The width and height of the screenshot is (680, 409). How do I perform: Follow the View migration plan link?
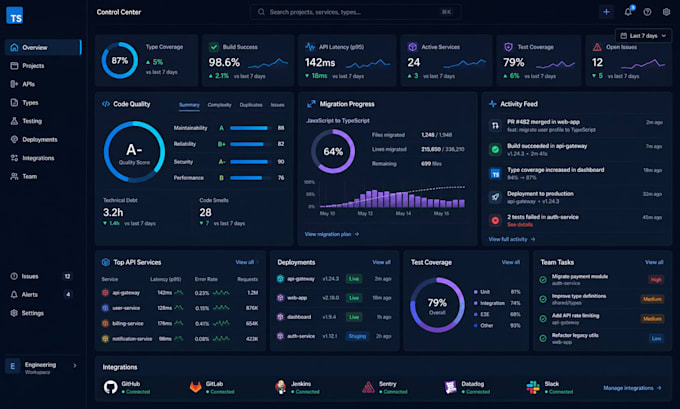[x=332, y=234]
